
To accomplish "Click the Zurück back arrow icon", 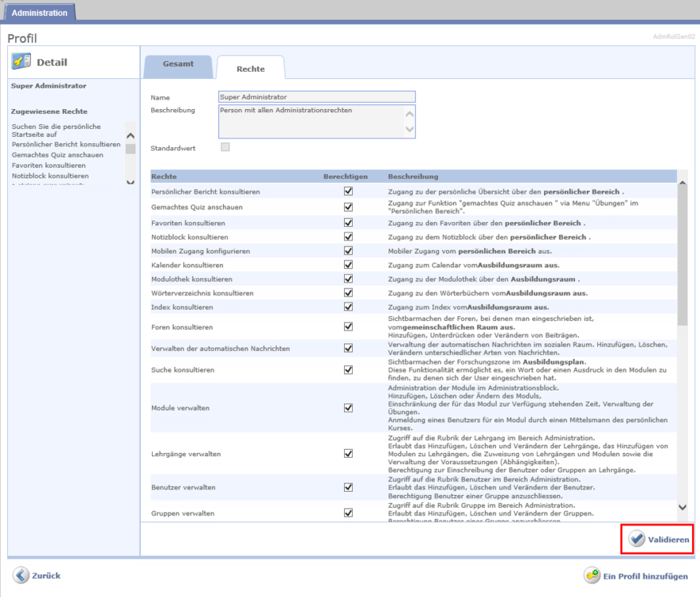I will coord(21,576).
